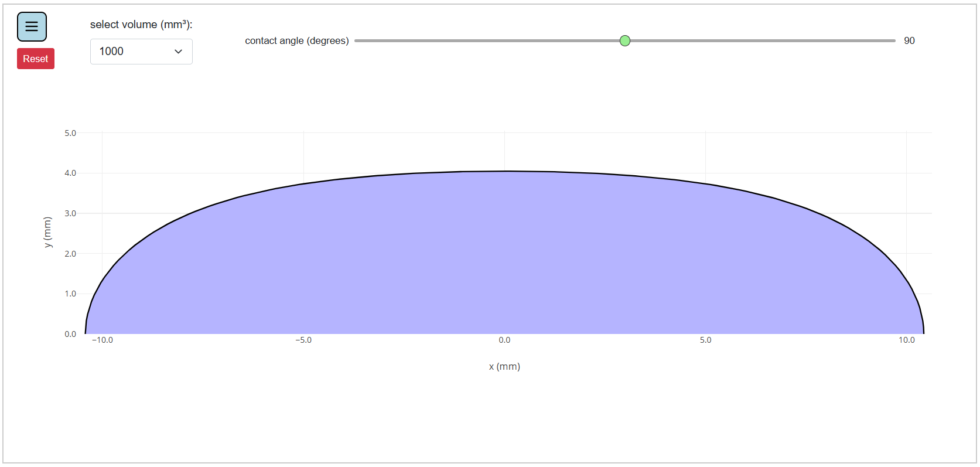Click the −10.0 x-axis tick label
Viewport: 980px width, 467px height.
[x=103, y=340]
